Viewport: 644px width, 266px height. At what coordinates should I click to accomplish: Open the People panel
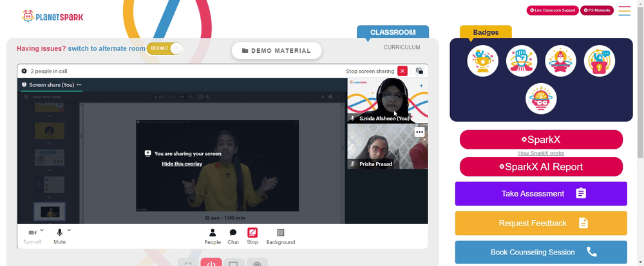pos(213,237)
